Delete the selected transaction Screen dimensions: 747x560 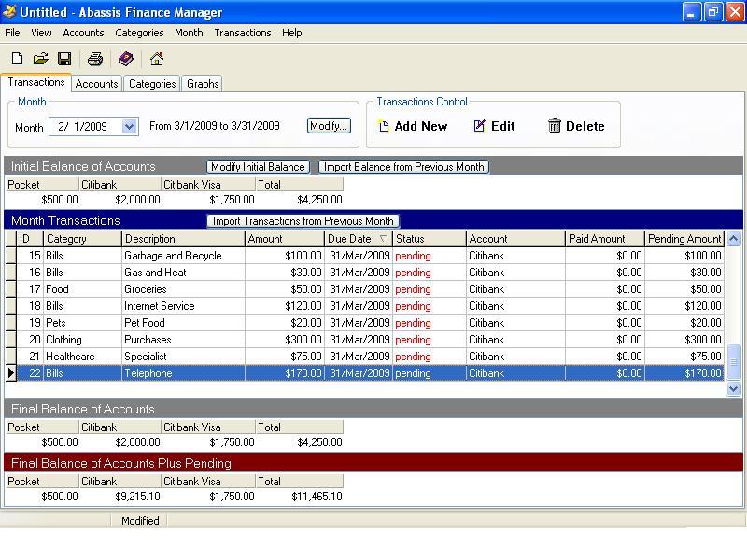coord(576,126)
